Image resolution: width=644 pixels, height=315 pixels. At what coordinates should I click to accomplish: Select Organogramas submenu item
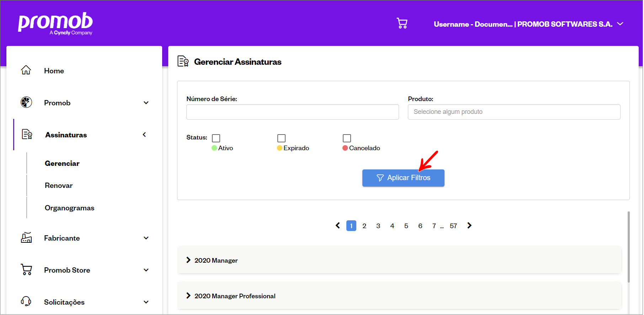(70, 208)
